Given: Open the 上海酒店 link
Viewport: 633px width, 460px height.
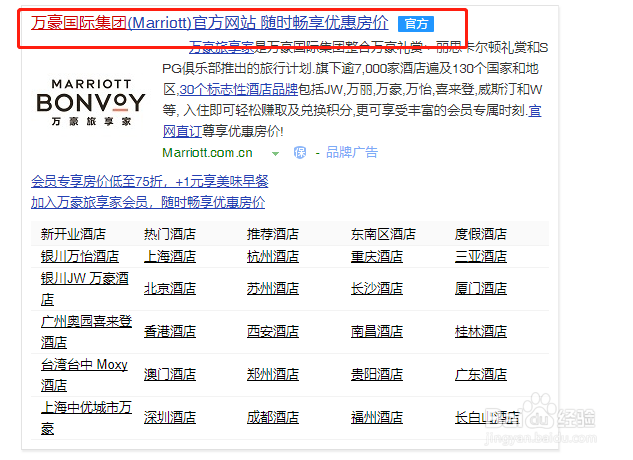Looking at the screenshot, I should [x=170, y=256].
